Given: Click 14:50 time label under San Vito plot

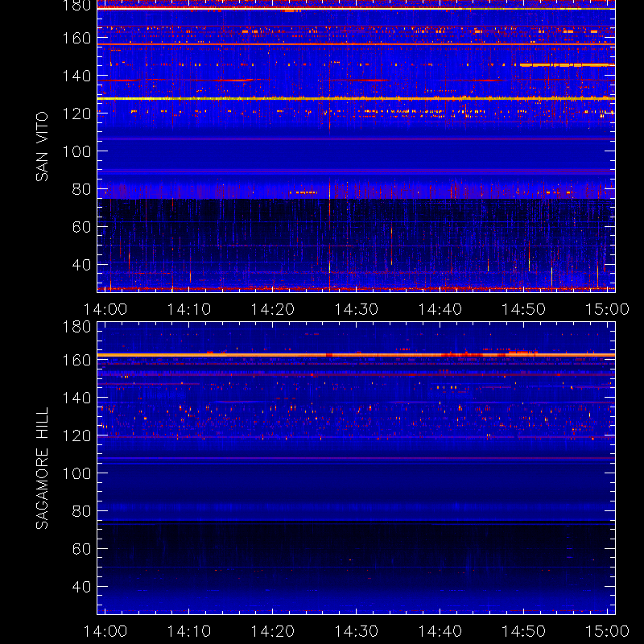Looking at the screenshot, I should [524, 309].
